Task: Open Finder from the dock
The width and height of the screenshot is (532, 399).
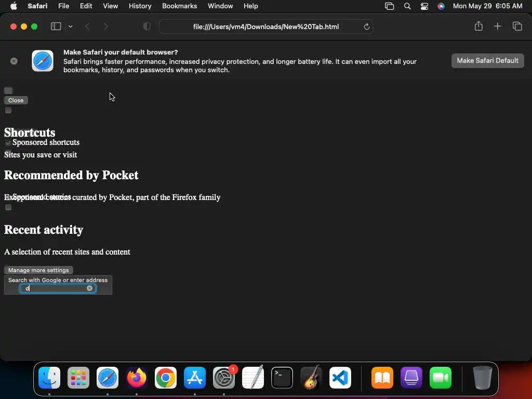Action: [49, 378]
